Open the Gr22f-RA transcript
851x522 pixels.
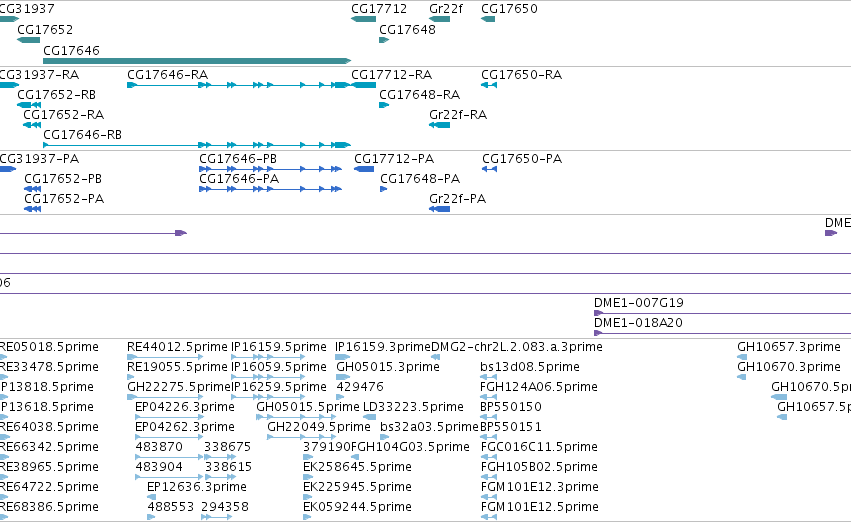tap(458, 115)
